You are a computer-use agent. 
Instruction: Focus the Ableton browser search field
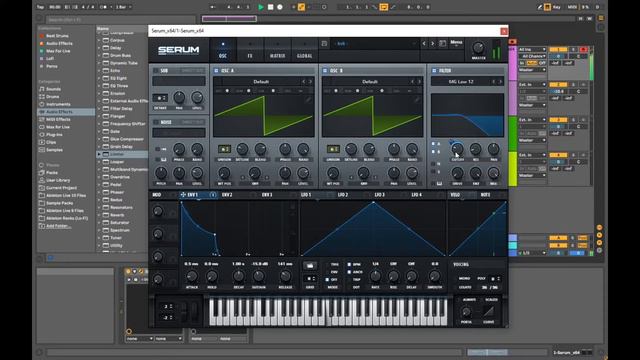click(x=120, y=19)
